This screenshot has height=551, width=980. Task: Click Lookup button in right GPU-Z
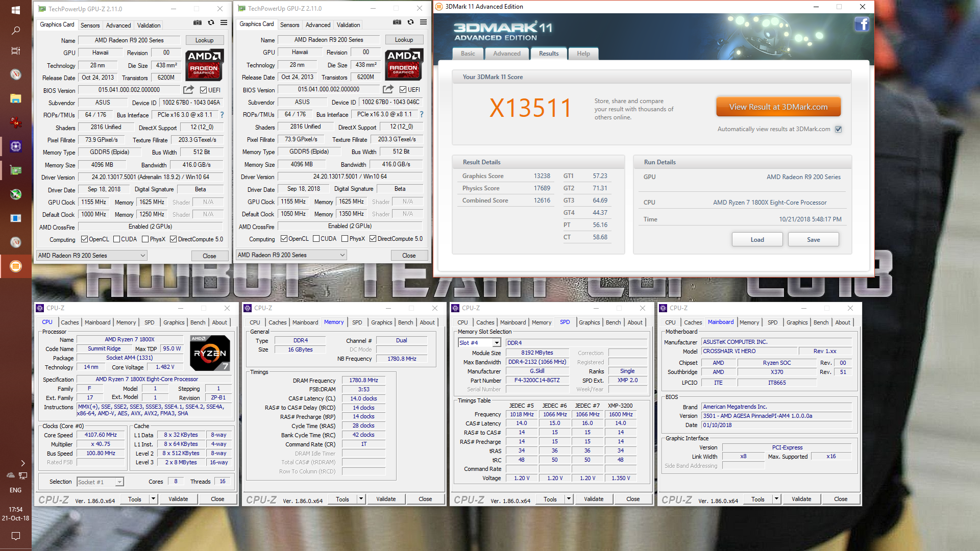click(404, 40)
